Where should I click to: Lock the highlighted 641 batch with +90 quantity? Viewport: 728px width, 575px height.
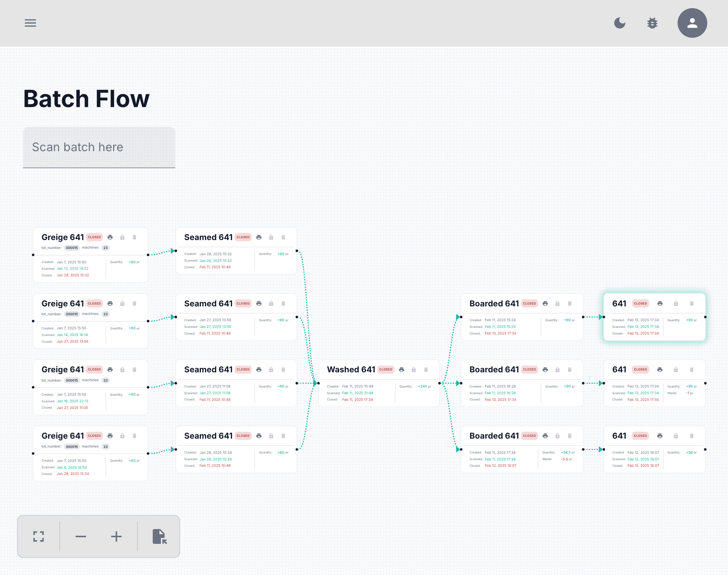[x=676, y=303]
